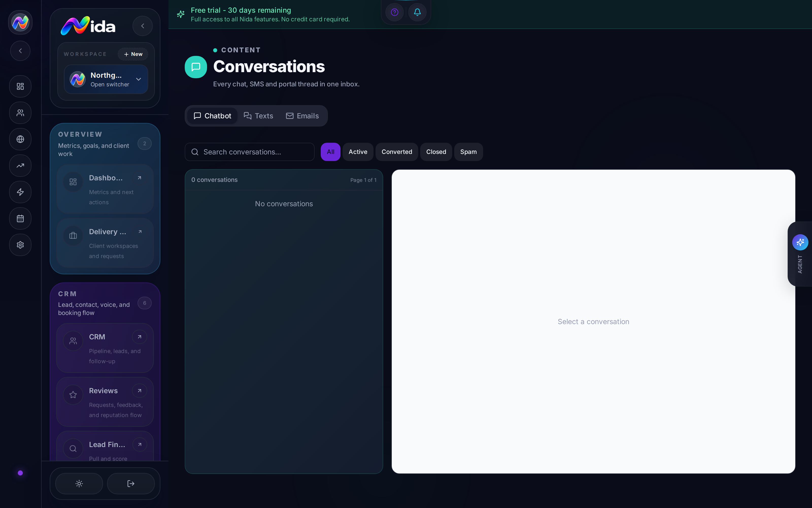This screenshot has height=508, width=812.
Task: Switch to the Chatbot tab
Action: click(212, 116)
